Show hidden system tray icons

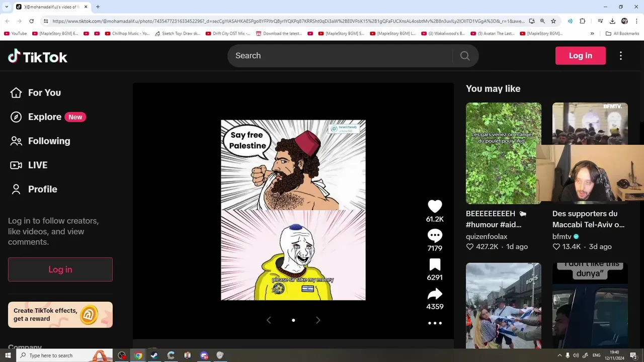point(559,355)
